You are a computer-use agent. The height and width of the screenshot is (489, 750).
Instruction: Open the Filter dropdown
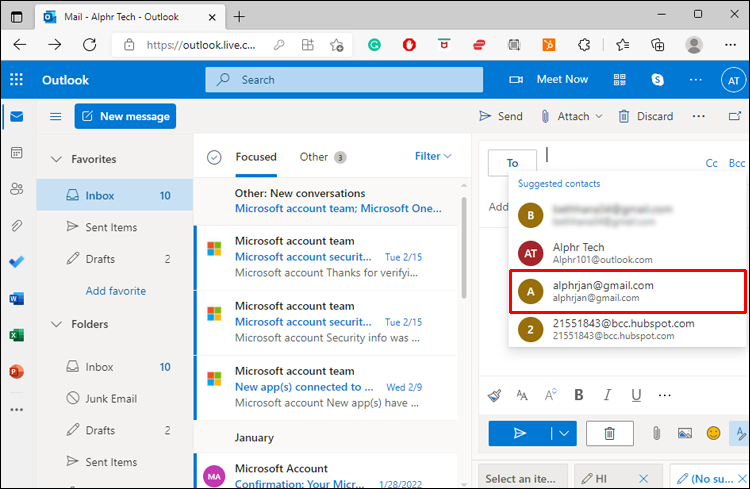[433, 156]
